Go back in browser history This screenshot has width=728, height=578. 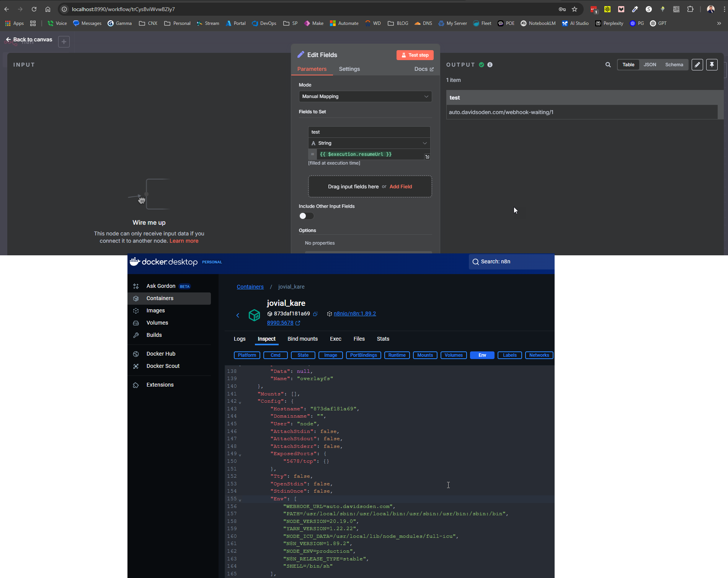pos(7,9)
